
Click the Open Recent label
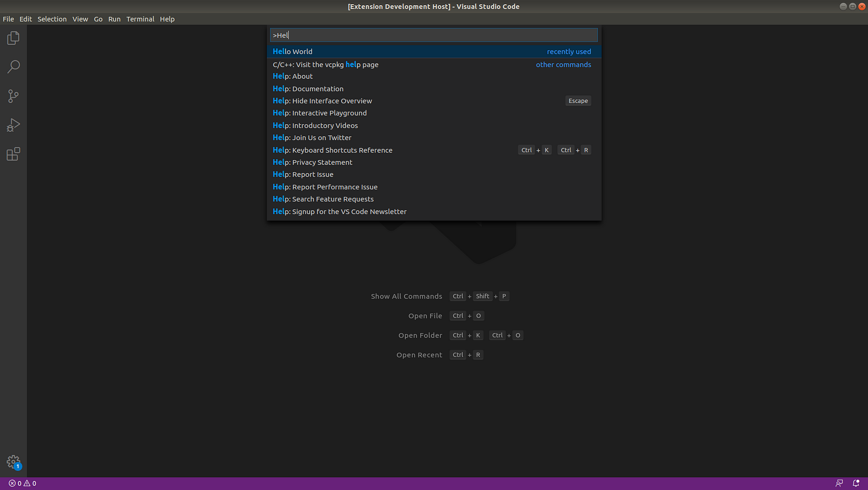(419, 355)
